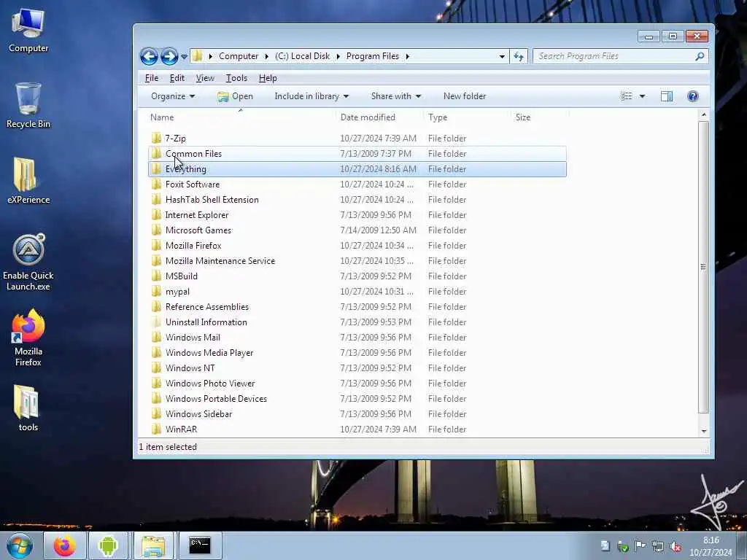
Task: Select the Internet Explorer folder
Action: (357, 215)
